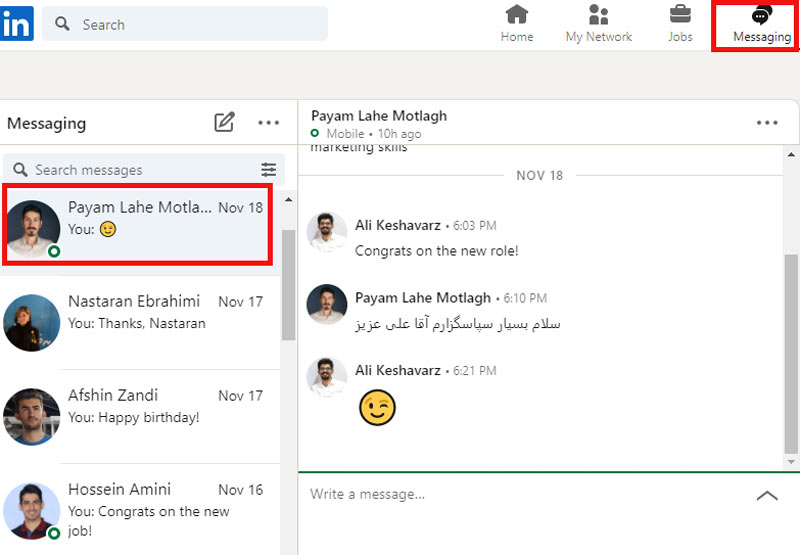Click Payam Lahe Motlagh name in chat header

click(379, 116)
